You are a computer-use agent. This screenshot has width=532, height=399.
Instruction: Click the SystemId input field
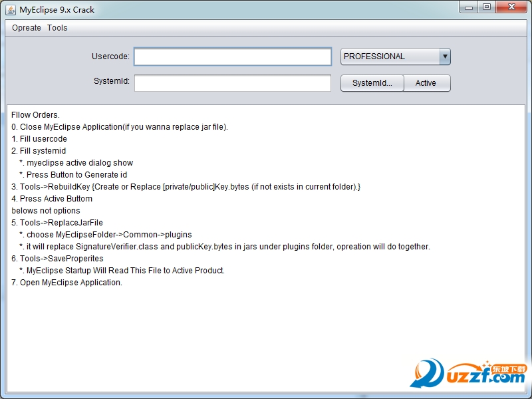click(x=233, y=83)
